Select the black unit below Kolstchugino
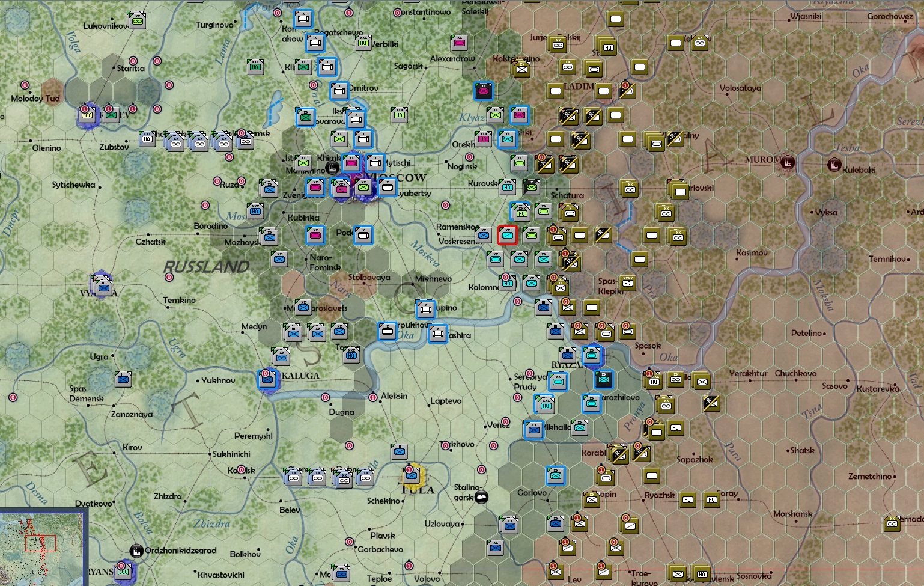Viewport: 924px width, 586px height. pos(484,91)
